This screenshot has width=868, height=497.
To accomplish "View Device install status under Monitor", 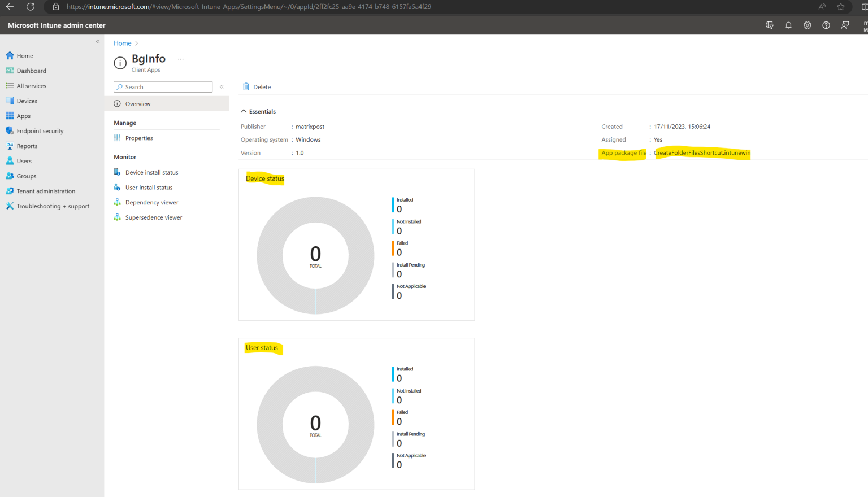I will coord(153,172).
